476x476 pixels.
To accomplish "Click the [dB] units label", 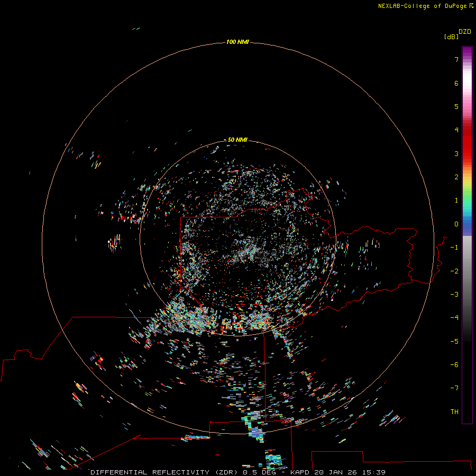I will (x=452, y=36).
